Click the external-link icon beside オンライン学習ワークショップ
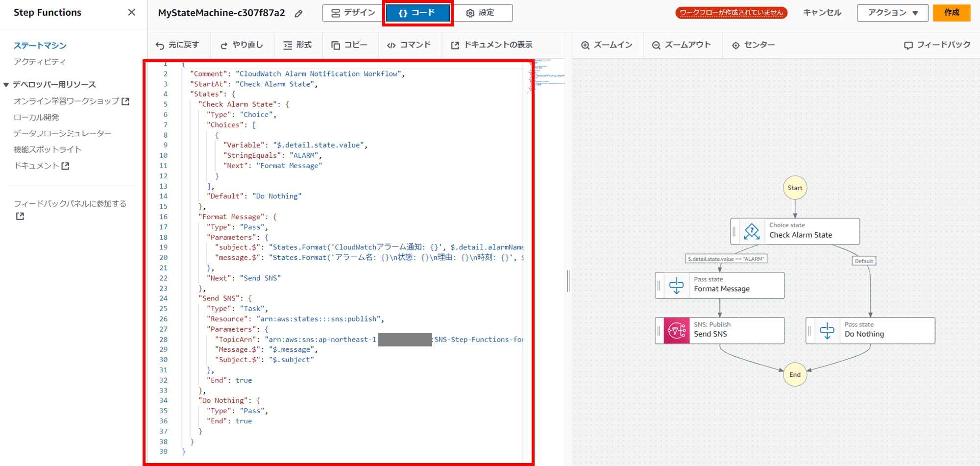The image size is (980, 466). (x=125, y=101)
